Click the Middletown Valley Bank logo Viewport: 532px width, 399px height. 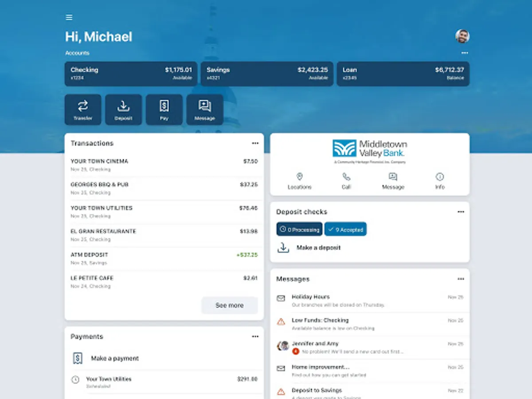tap(370, 152)
